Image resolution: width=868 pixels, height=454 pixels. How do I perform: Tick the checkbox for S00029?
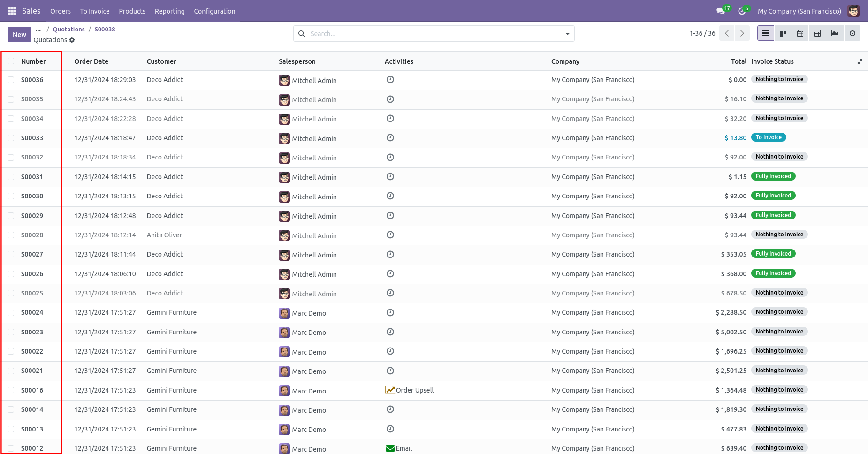pyautogui.click(x=11, y=216)
